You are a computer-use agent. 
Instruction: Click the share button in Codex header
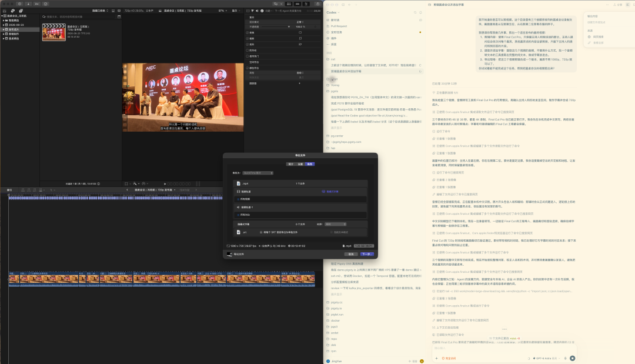618,5
